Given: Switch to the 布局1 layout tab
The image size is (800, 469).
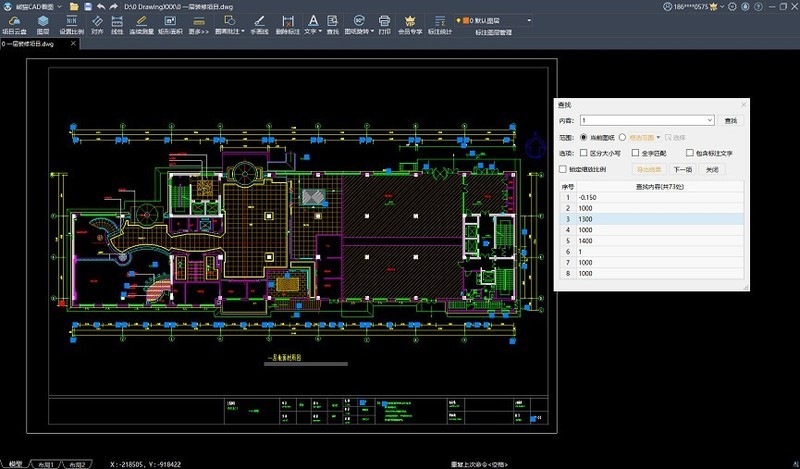Looking at the screenshot, I should coord(44,465).
